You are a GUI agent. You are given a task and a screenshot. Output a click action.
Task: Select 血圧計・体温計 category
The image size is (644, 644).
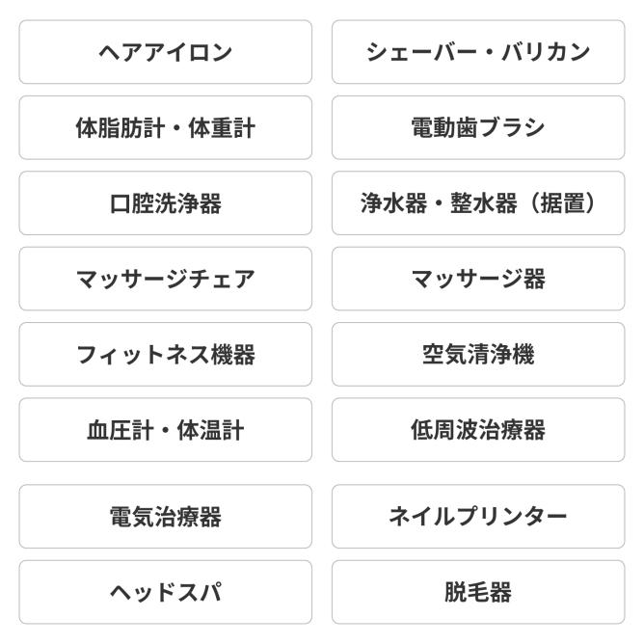165,430
